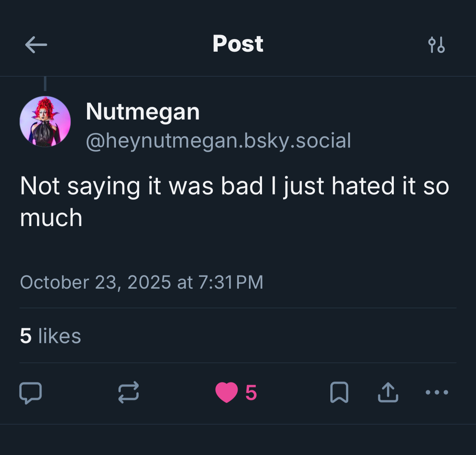Open the Nutmegan display name profile
The height and width of the screenshot is (455, 476).
[143, 112]
